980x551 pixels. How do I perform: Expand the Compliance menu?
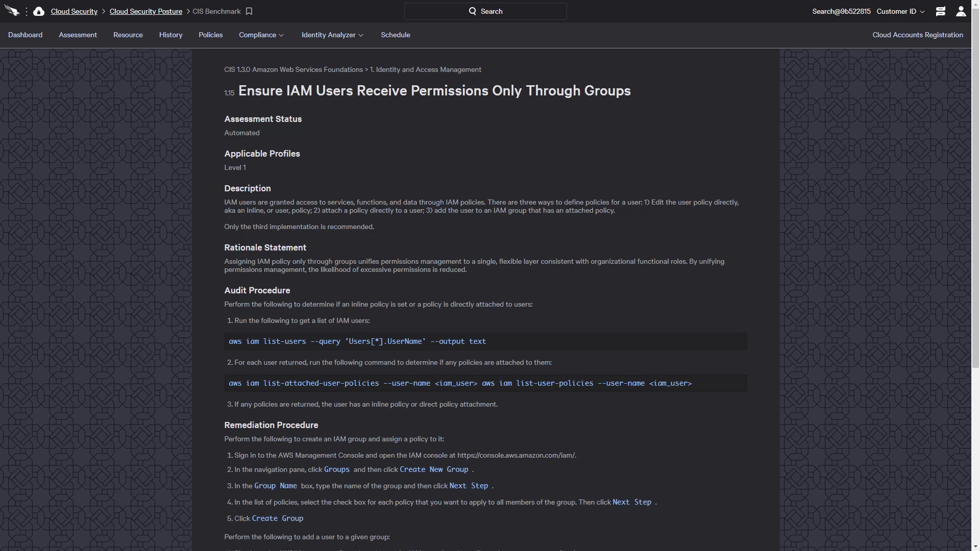(261, 35)
